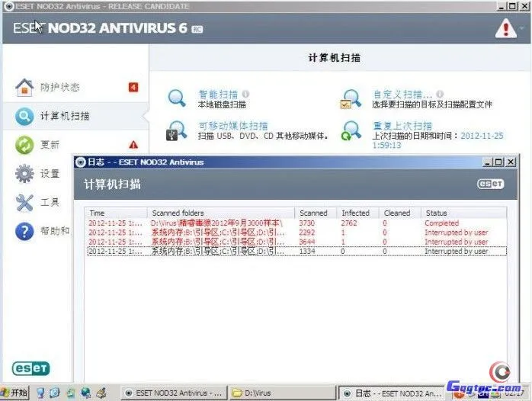Start 可移动媒体扫描 via its link
The height and width of the screenshot is (401, 532).
click(x=233, y=126)
